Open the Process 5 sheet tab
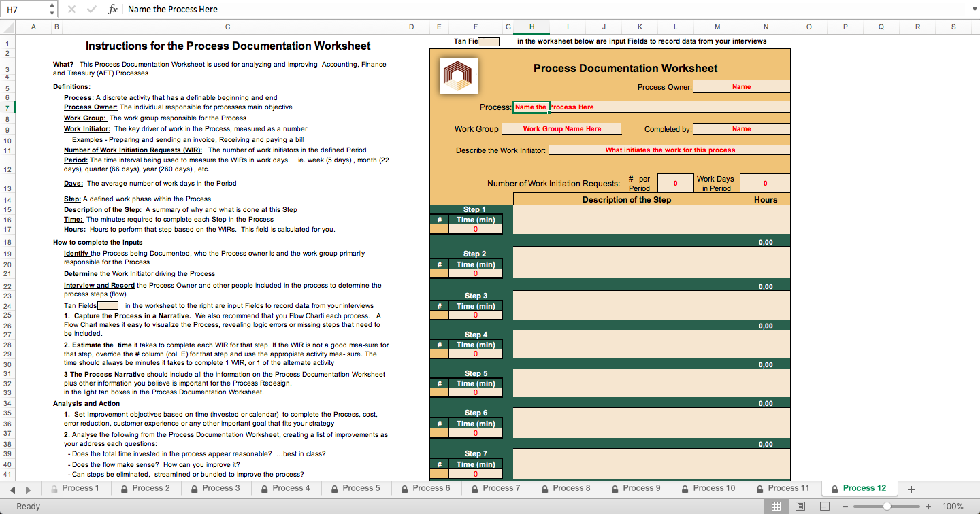 tap(355, 488)
